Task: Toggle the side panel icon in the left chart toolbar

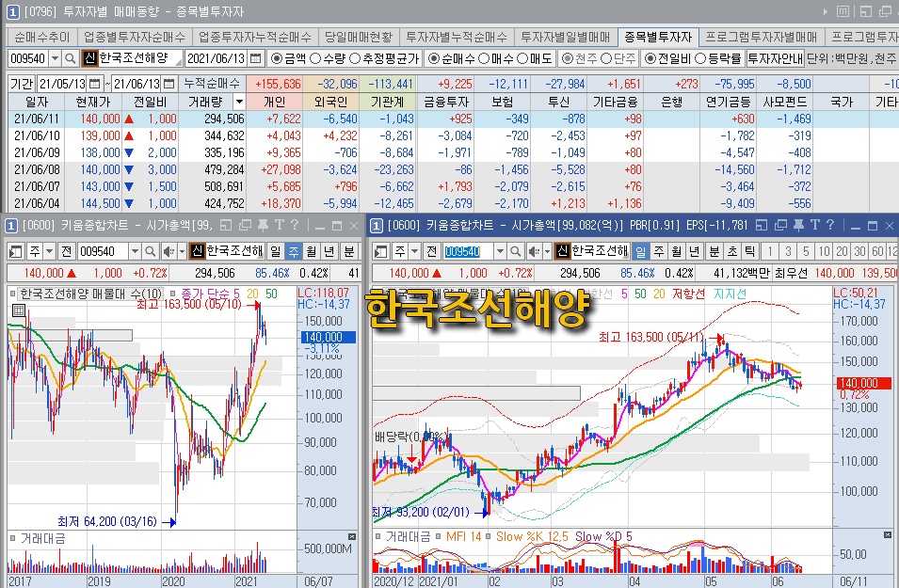Action: point(15,251)
